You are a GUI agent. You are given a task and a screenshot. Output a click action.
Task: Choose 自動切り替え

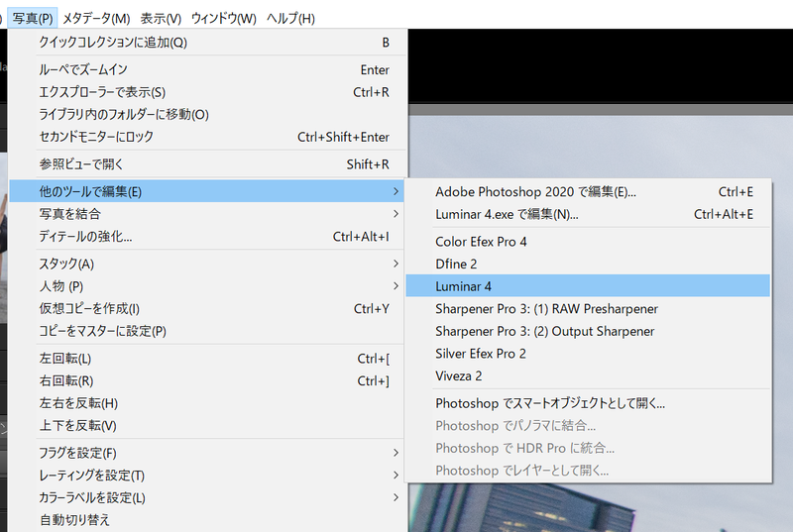[206, 519]
